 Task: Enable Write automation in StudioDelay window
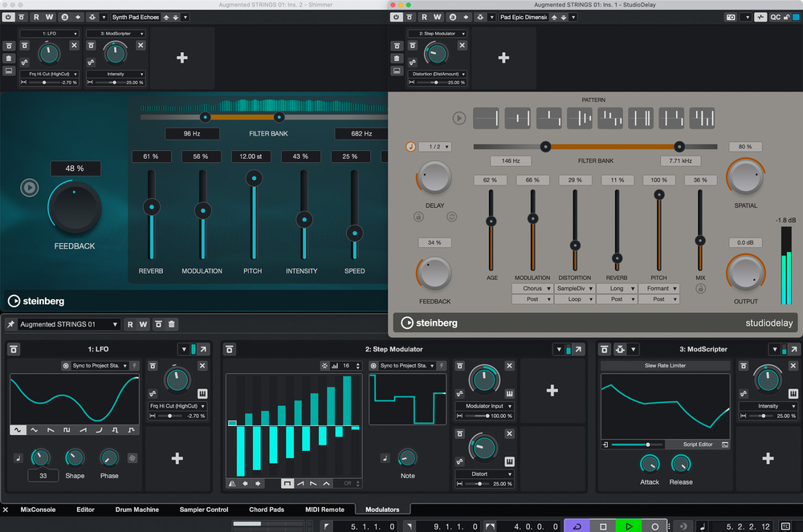tap(437, 18)
